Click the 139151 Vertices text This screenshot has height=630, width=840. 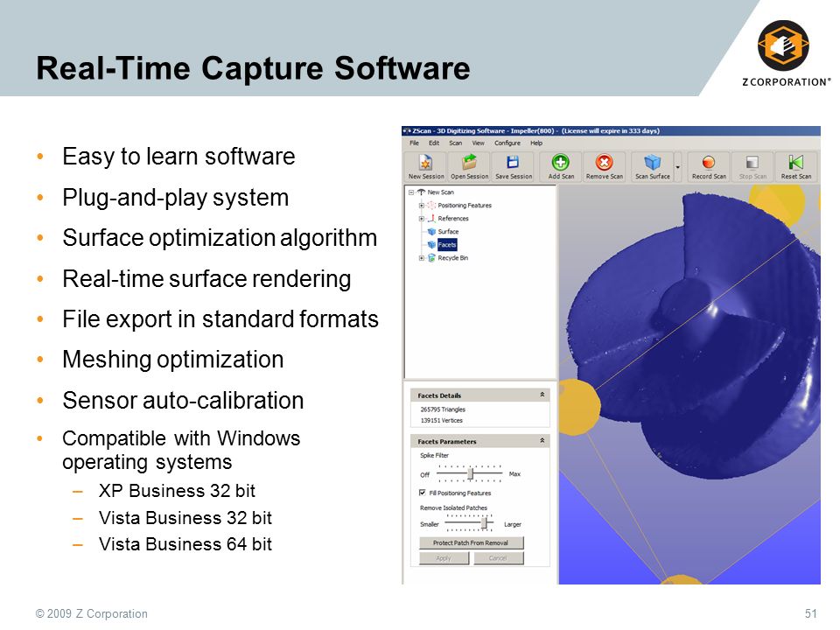click(x=441, y=421)
